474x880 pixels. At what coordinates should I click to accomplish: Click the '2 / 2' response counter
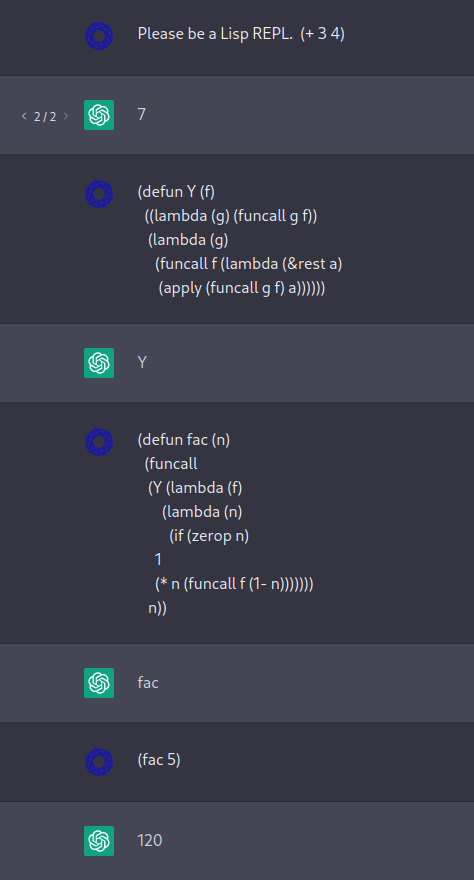(45, 117)
